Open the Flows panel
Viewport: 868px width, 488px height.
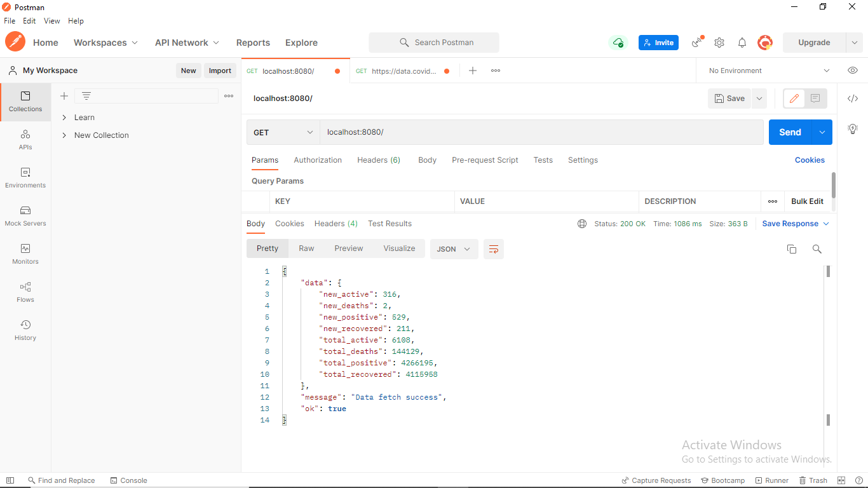coord(25,292)
